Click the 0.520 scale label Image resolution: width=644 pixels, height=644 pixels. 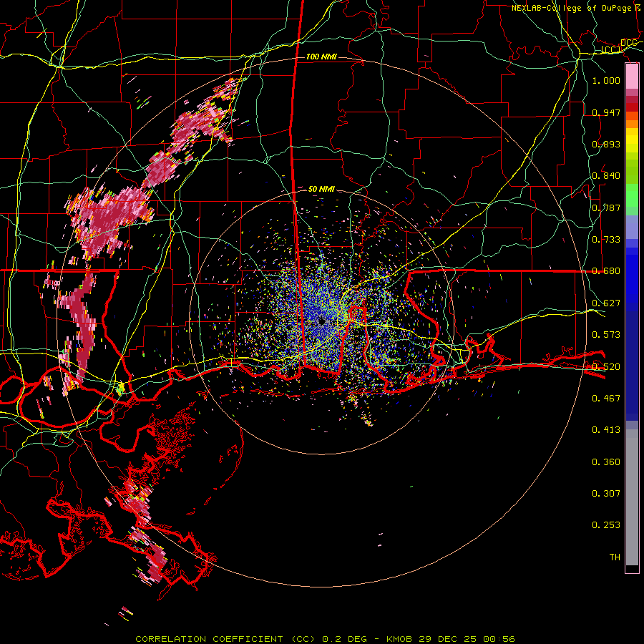tap(606, 366)
